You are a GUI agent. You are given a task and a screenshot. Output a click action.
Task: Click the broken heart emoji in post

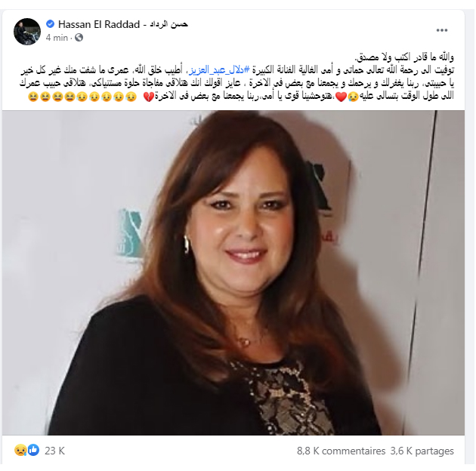click(x=148, y=97)
